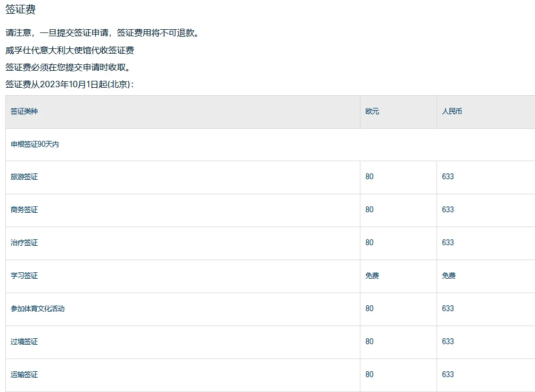Click the 签证费 page heading

20,10
